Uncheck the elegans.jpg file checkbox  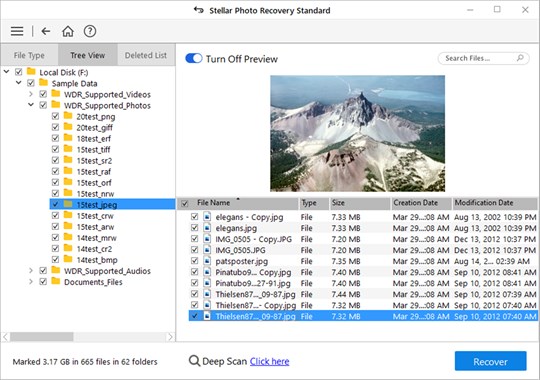[195, 228]
